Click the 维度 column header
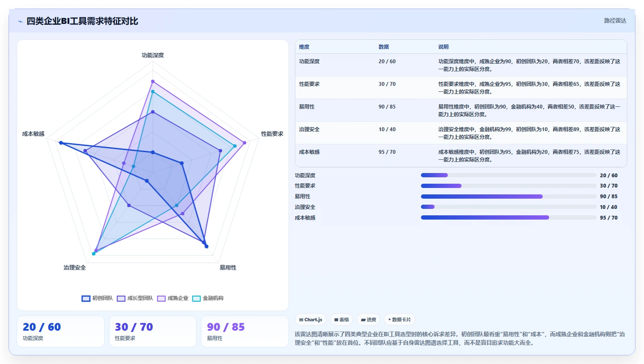The height and width of the screenshot is (364, 644). pyautogui.click(x=304, y=47)
